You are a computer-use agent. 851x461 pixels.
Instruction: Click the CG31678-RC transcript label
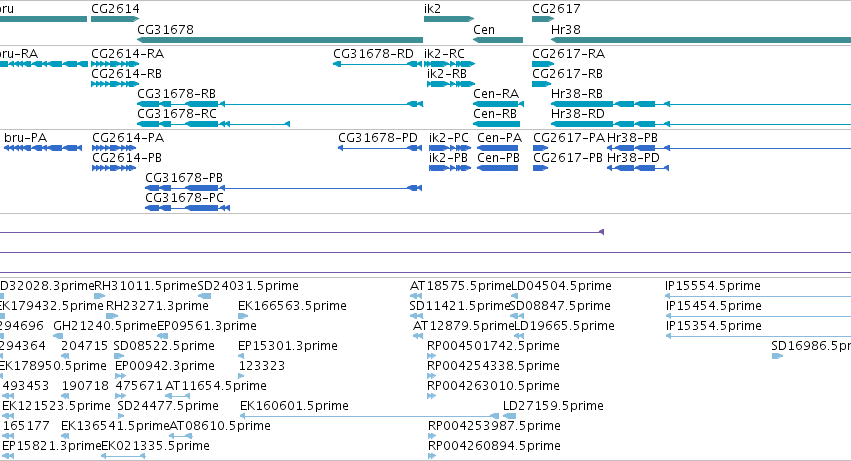click(x=177, y=113)
